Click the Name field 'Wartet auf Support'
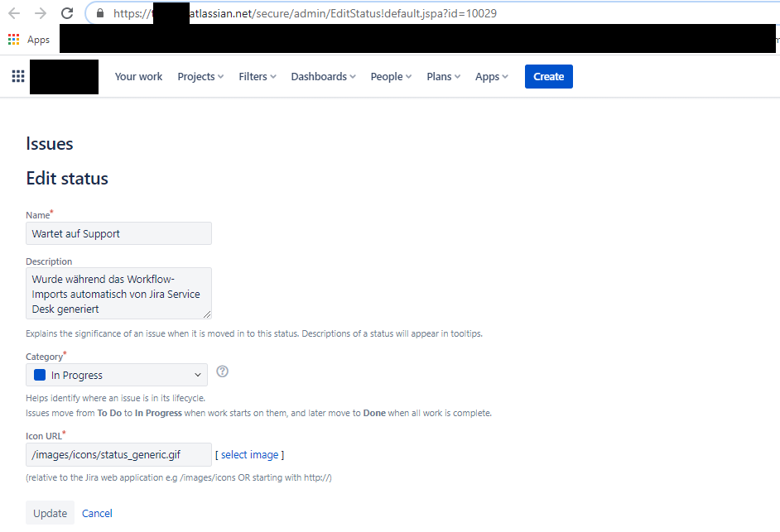Viewport: 780px width, 532px height. click(119, 233)
